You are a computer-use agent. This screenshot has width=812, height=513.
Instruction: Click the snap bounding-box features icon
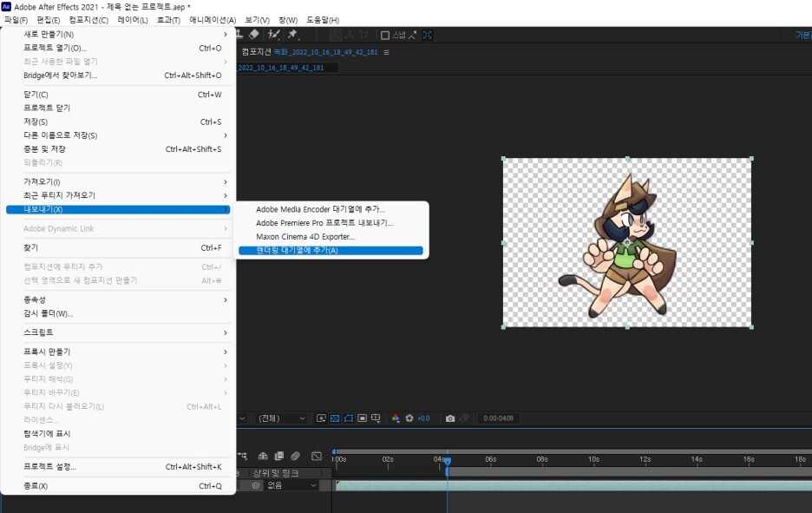click(428, 35)
